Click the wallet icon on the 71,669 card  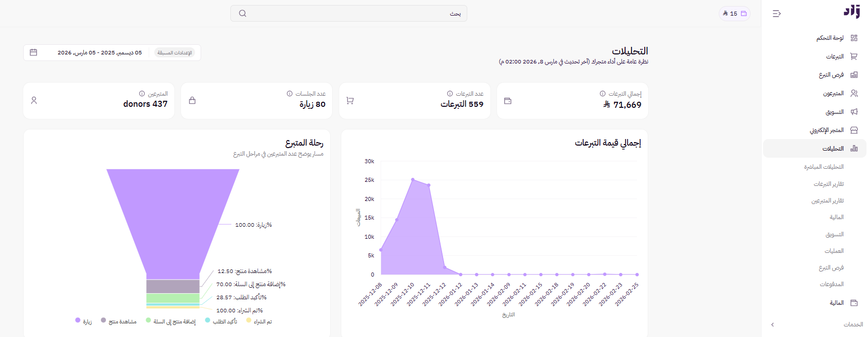click(508, 101)
